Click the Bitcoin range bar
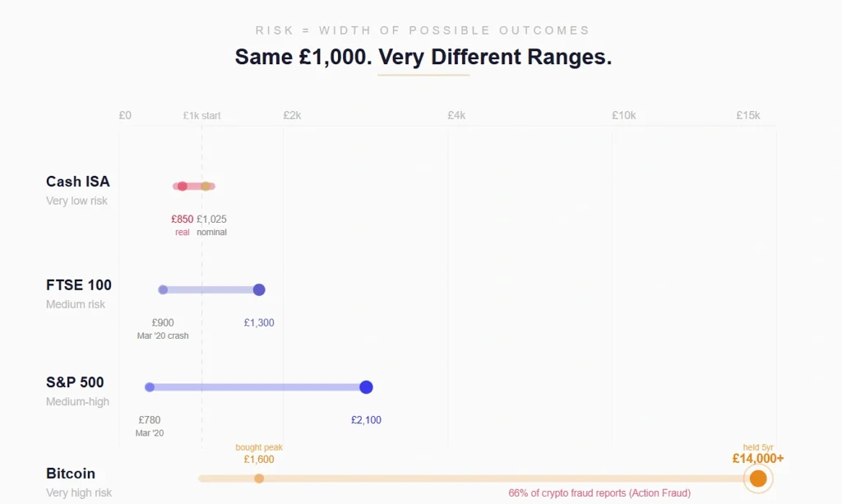The image size is (842, 504). pos(493,479)
